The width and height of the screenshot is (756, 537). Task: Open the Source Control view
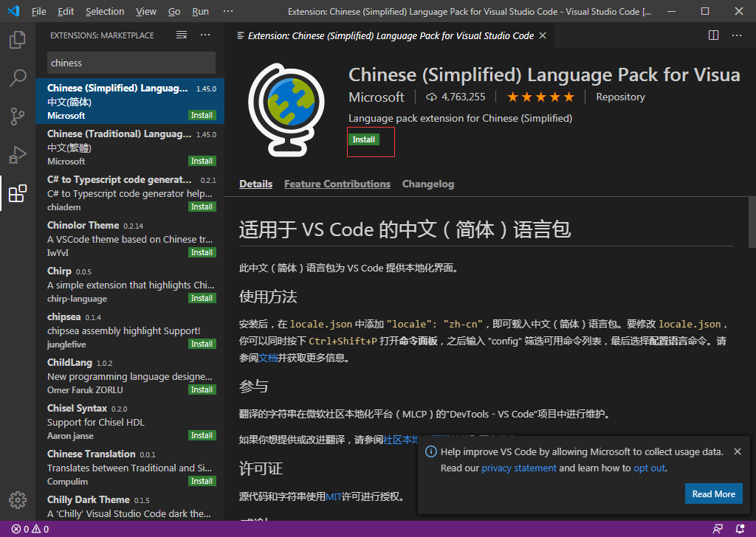click(x=18, y=117)
